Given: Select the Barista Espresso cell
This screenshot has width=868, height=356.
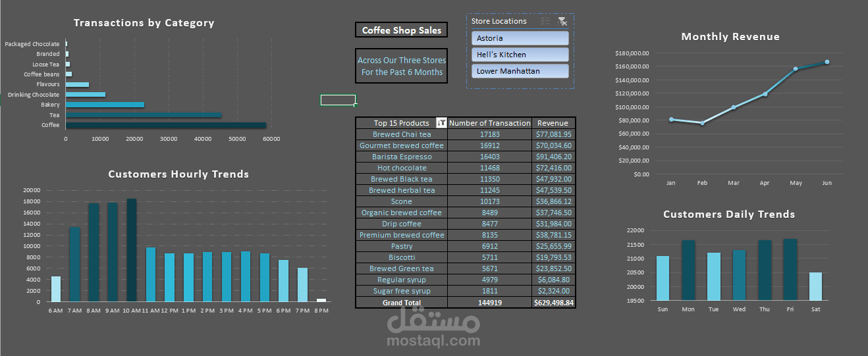Looking at the screenshot, I should 402,157.
